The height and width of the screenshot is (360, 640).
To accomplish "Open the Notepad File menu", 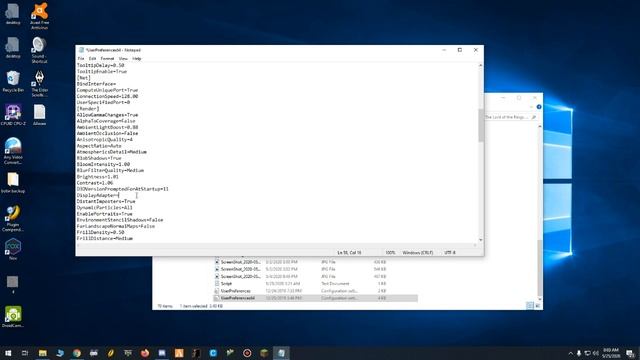I will pyautogui.click(x=81, y=59).
